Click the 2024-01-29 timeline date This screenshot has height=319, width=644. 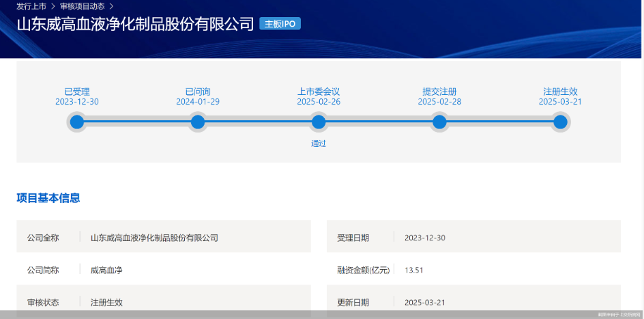click(198, 102)
